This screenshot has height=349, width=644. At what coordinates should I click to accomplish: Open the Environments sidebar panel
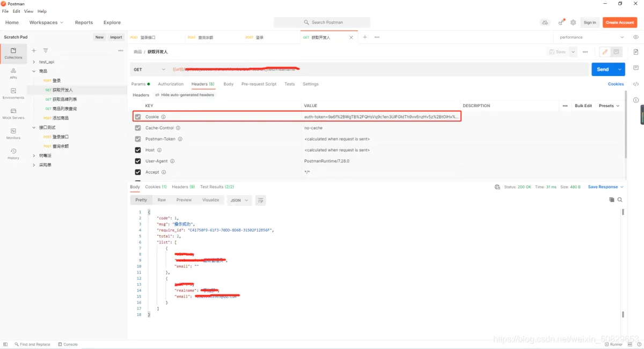[13, 93]
